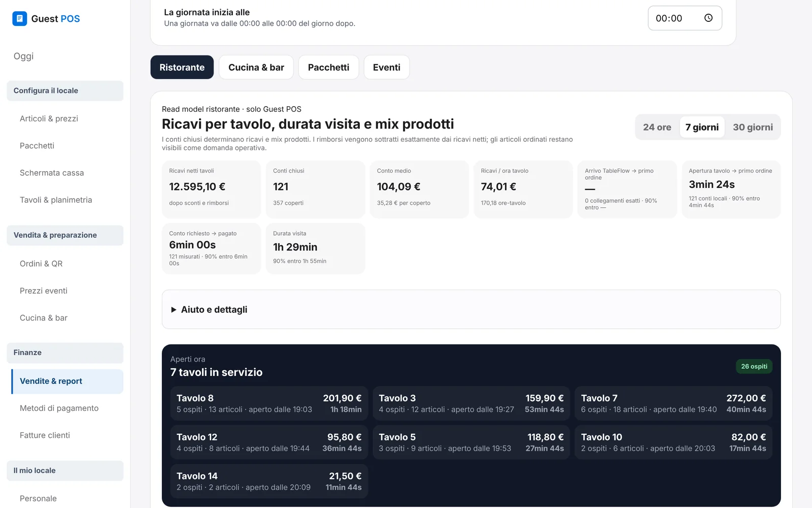Select the 30 giorni range
This screenshot has width=812, height=508.
point(753,127)
